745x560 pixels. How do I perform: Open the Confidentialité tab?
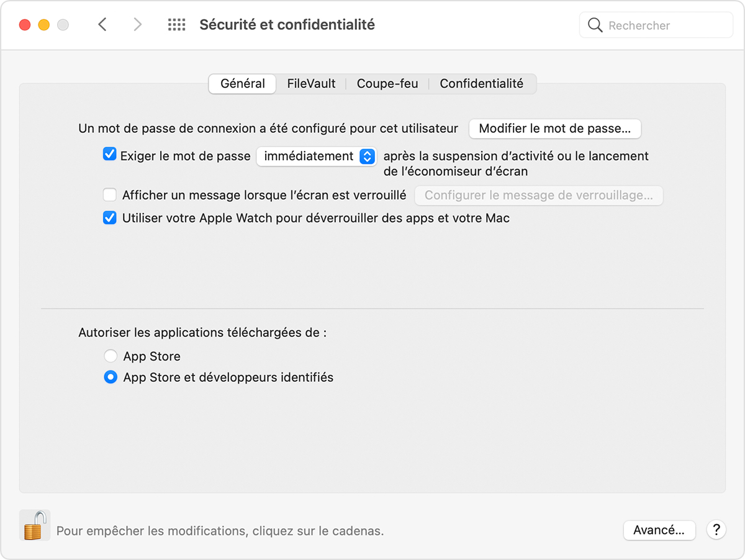click(482, 83)
